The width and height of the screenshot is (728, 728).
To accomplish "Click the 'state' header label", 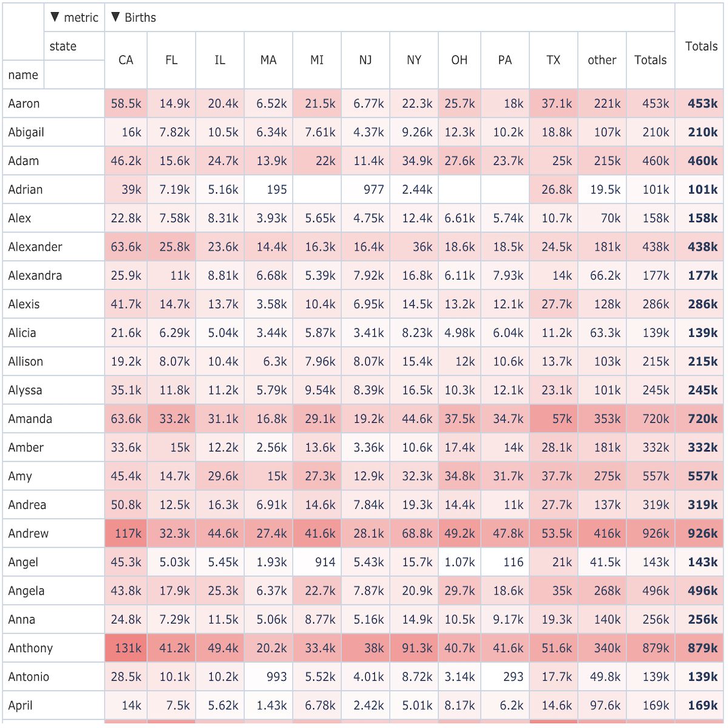I will [x=63, y=46].
